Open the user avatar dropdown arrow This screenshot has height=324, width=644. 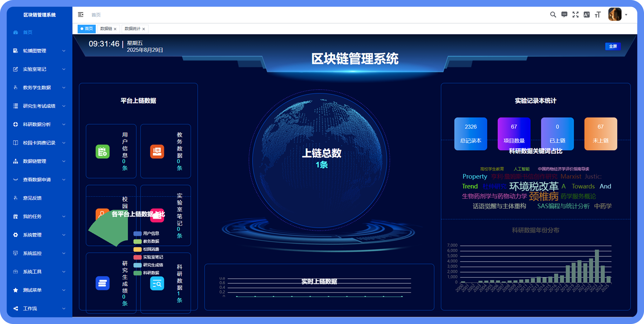click(626, 15)
